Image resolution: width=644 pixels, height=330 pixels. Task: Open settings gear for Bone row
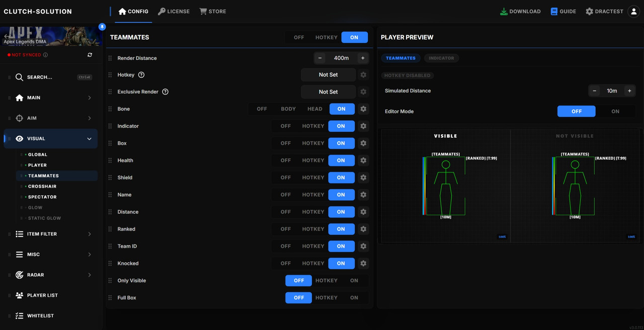coord(363,109)
